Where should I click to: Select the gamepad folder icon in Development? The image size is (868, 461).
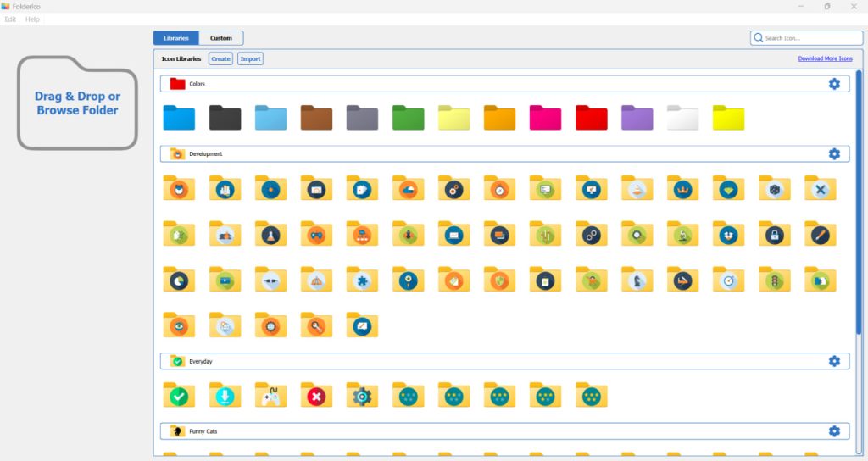click(316, 234)
